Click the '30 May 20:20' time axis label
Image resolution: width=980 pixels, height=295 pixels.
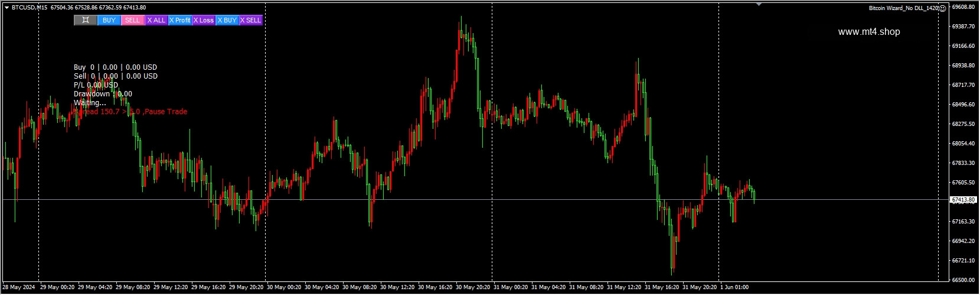pyautogui.click(x=473, y=287)
